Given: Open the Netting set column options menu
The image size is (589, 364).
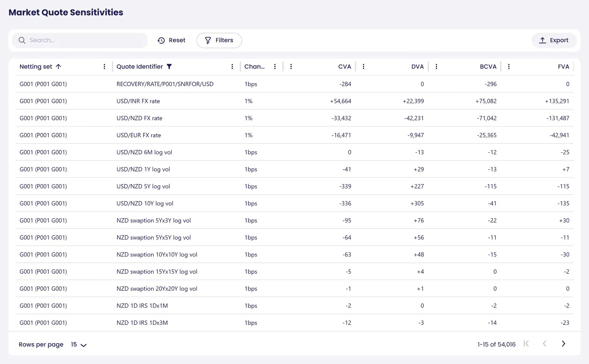Looking at the screenshot, I should click(104, 67).
